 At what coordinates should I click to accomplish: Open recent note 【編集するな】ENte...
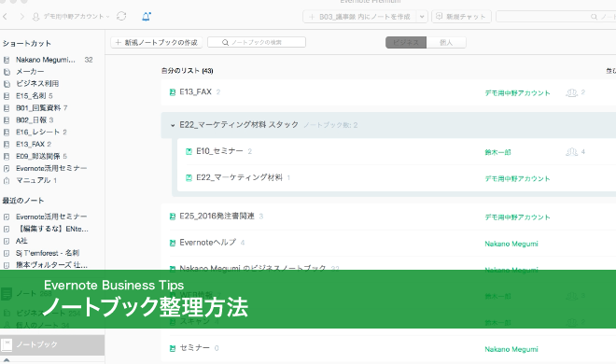(52, 229)
